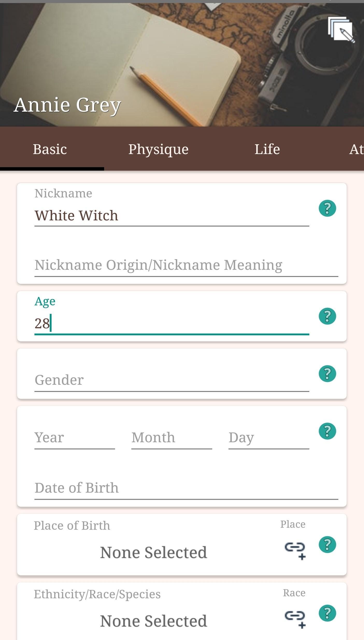Switch to the Life tab
The width and height of the screenshot is (364, 640).
click(x=267, y=149)
